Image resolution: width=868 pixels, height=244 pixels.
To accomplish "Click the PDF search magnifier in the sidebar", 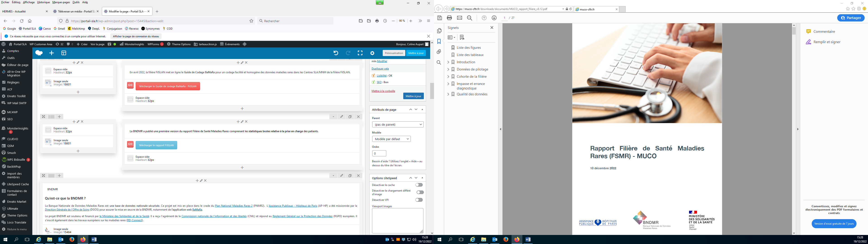I will point(439,62).
